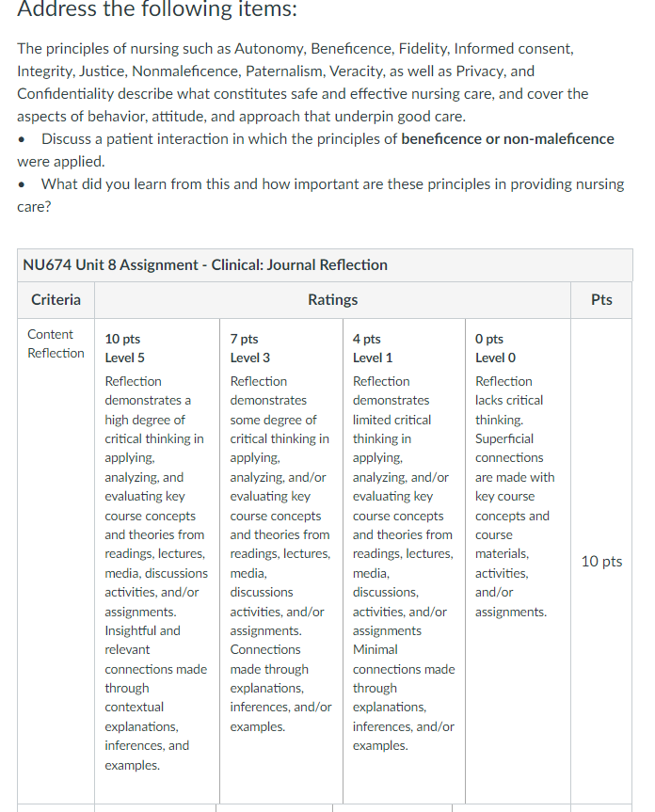Select the rubric title NU674 Unit 8 Assignment
Screen dimensions: 655x812
tap(204, 264)
